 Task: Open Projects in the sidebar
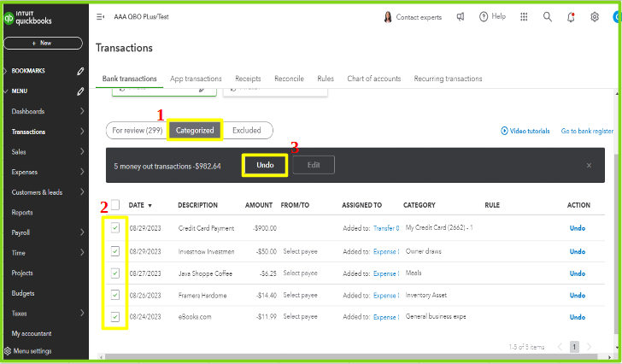pos(22,273)
